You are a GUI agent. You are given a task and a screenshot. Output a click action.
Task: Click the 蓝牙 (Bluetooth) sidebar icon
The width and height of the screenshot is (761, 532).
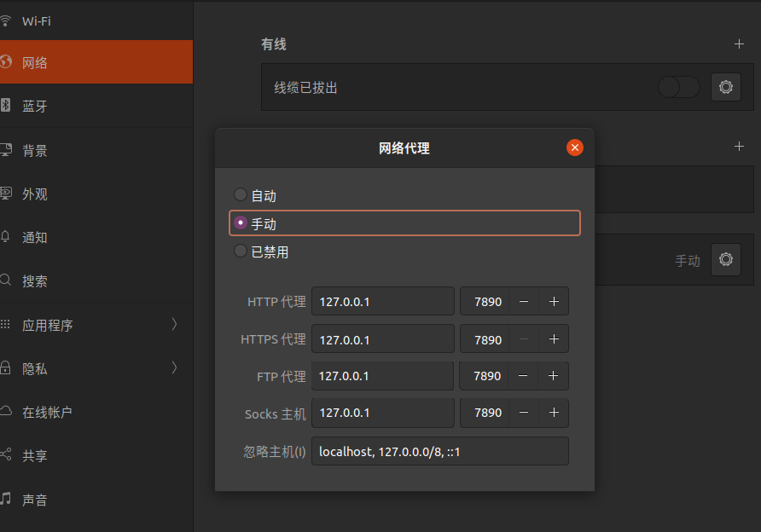click(10, 106)
